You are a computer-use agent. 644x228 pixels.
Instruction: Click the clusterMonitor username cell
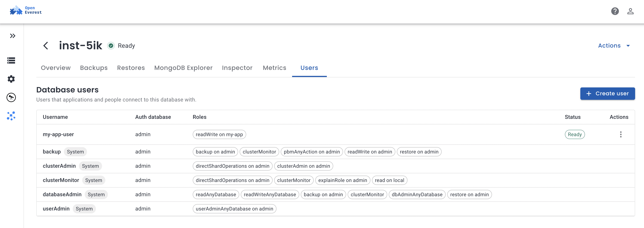[61, 180]
